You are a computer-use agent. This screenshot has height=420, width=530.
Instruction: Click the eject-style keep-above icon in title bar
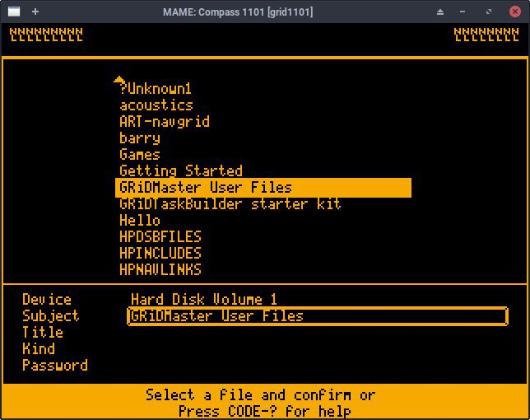click(439, 12)
